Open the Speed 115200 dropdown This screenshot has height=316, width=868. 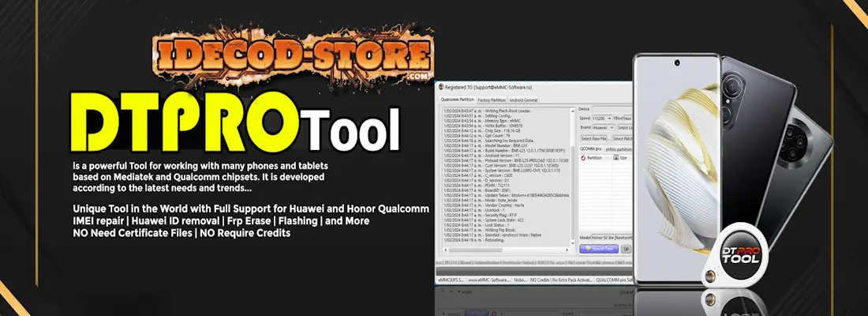[x=604, y=118]
